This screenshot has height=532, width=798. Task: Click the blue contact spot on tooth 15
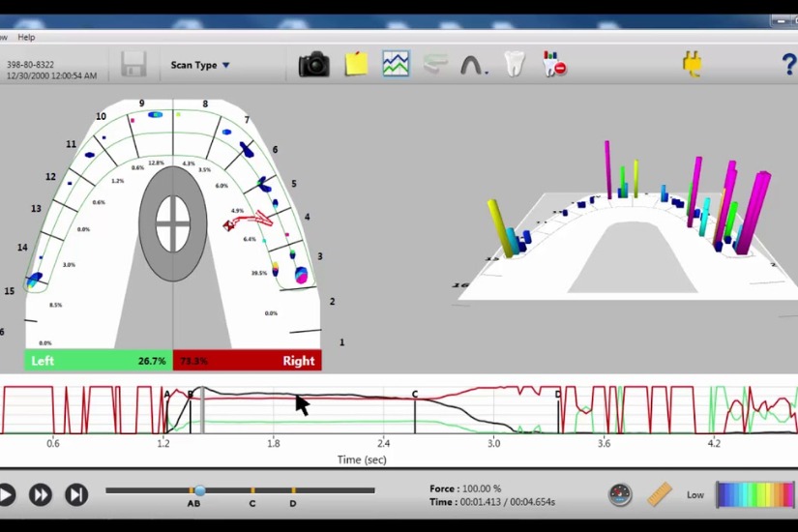pyautogui.click(x=34, y=280)
